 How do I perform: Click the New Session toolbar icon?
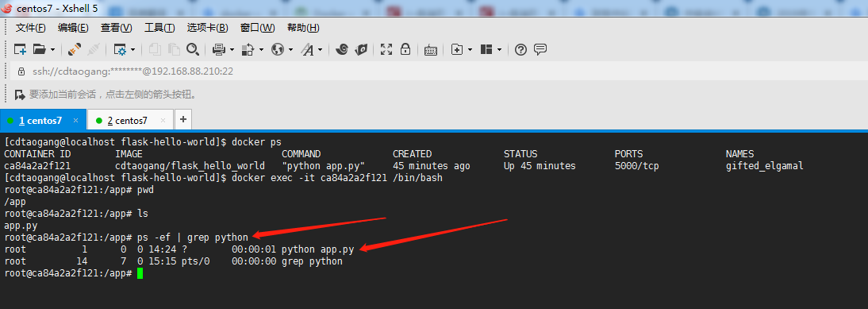(20, 50)
